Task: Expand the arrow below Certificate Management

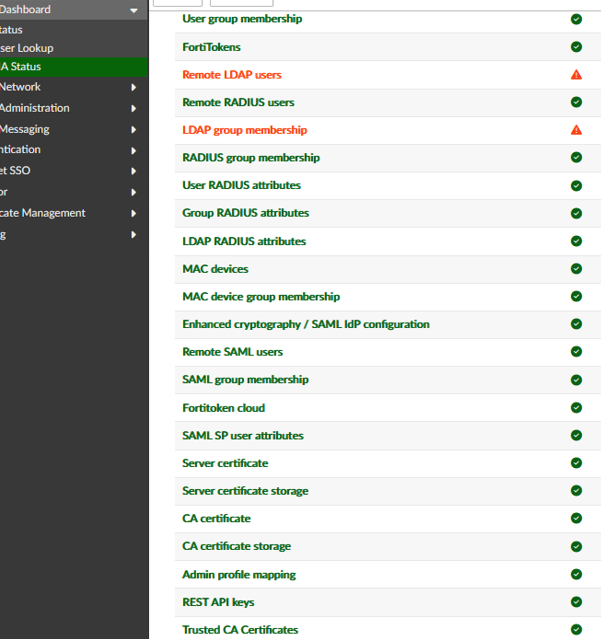Action: pos(133,235)
